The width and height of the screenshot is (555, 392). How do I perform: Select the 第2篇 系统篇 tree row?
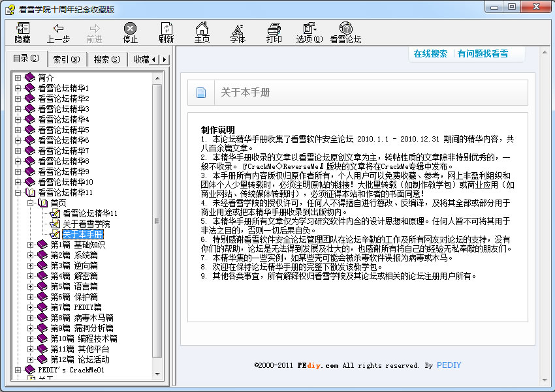pos(74,255)
